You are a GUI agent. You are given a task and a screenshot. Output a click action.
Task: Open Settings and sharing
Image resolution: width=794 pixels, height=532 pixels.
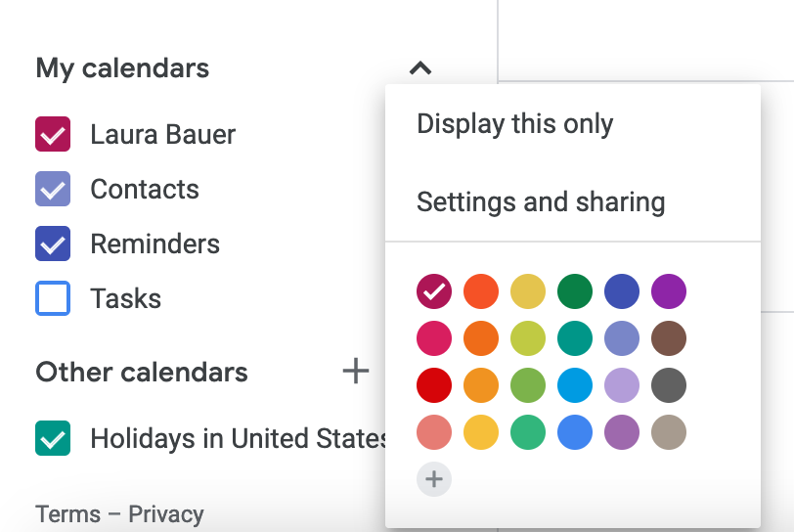[541, 202]
